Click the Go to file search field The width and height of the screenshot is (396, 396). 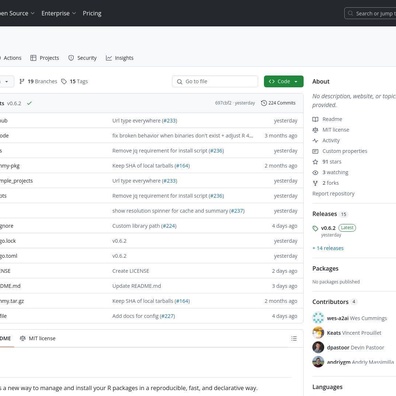[215, 81]
